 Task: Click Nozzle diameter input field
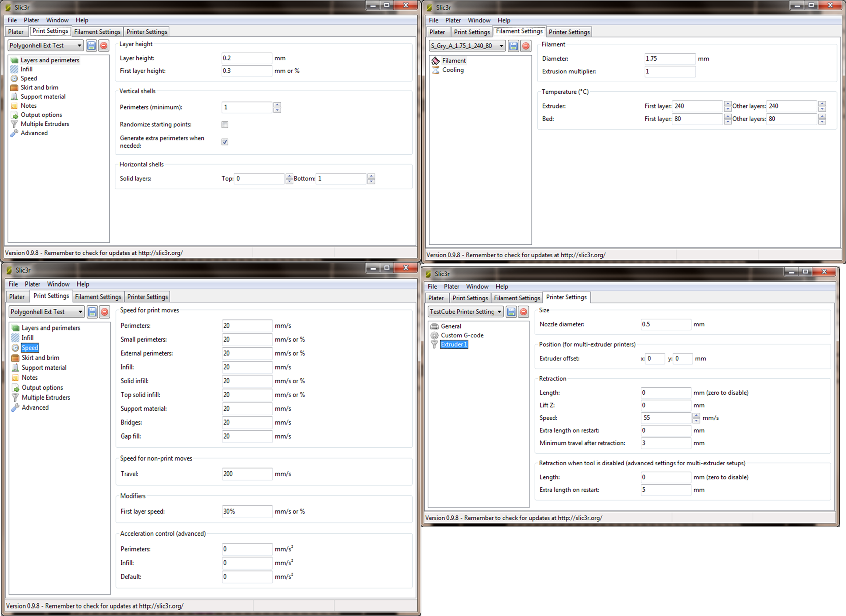(665, 325)
